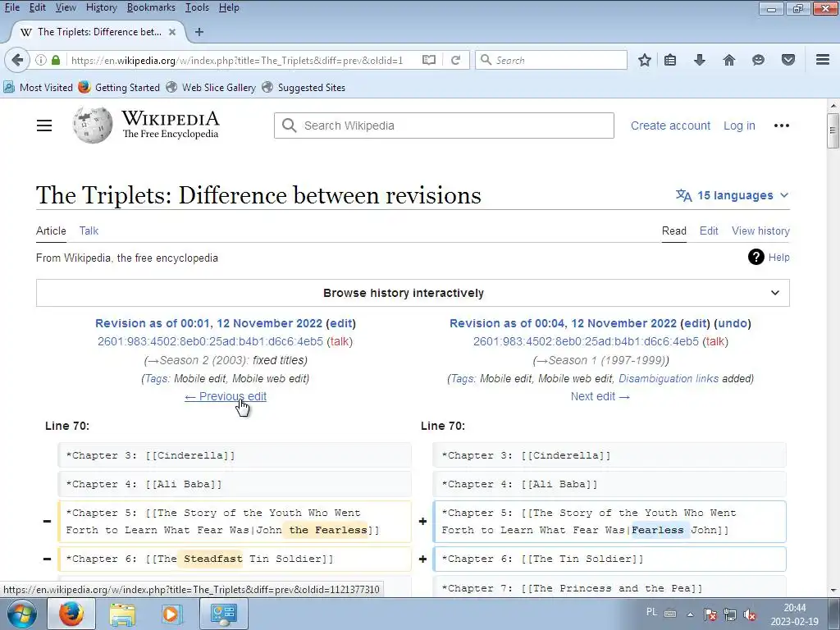The height and width of the screenshot is (630, 840).
Task: Select the Read tab
Action: pos(674,231)
